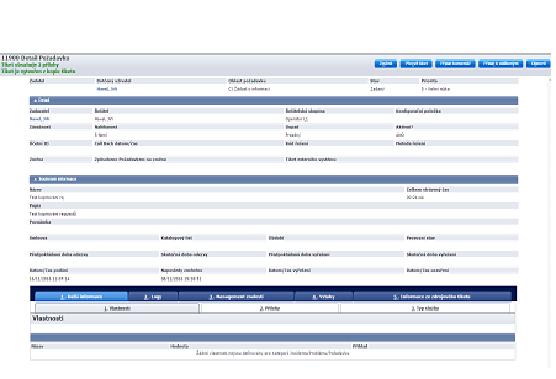
Task: Switch to tab 4 Přílohy in dark bar
Action: point(324,296)
